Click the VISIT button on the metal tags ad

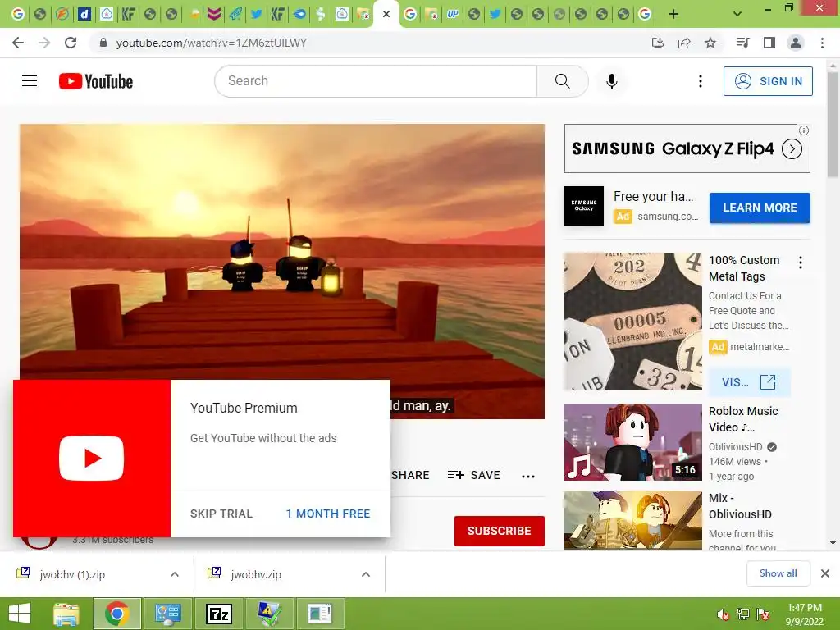[749, 382]
